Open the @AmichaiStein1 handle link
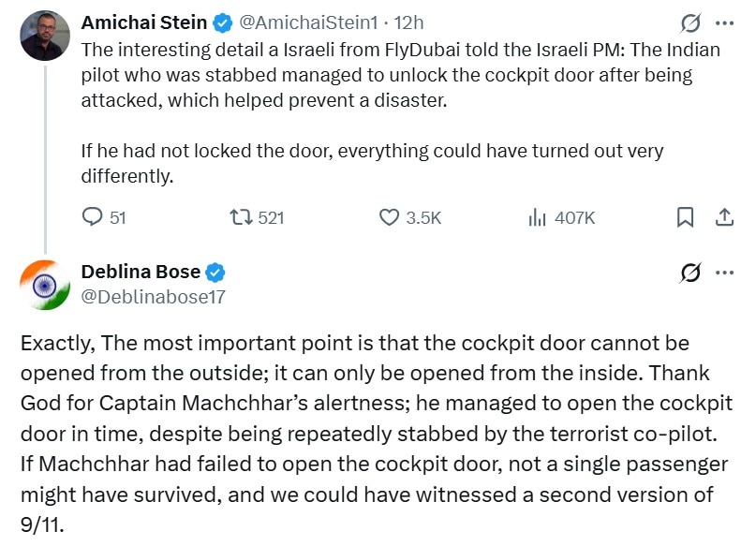Screen dimensions: 756x546 pos(308,22)
